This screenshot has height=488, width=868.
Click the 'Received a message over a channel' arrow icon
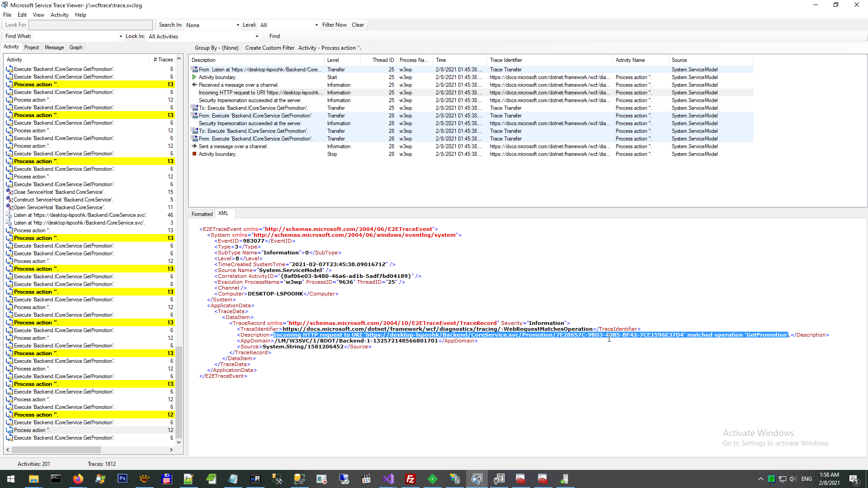[194, 85]
